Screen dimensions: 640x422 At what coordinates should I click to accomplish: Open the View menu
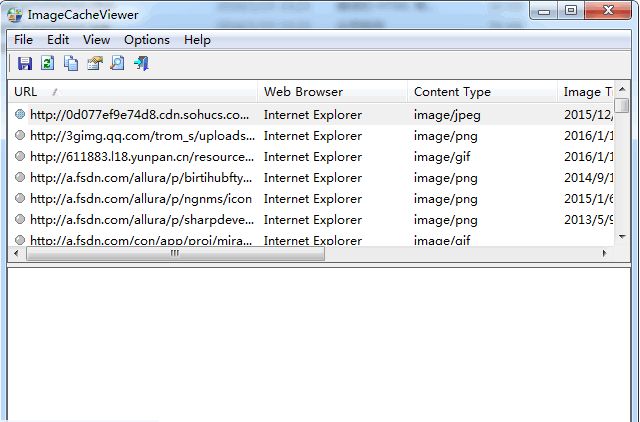(96, 40)
